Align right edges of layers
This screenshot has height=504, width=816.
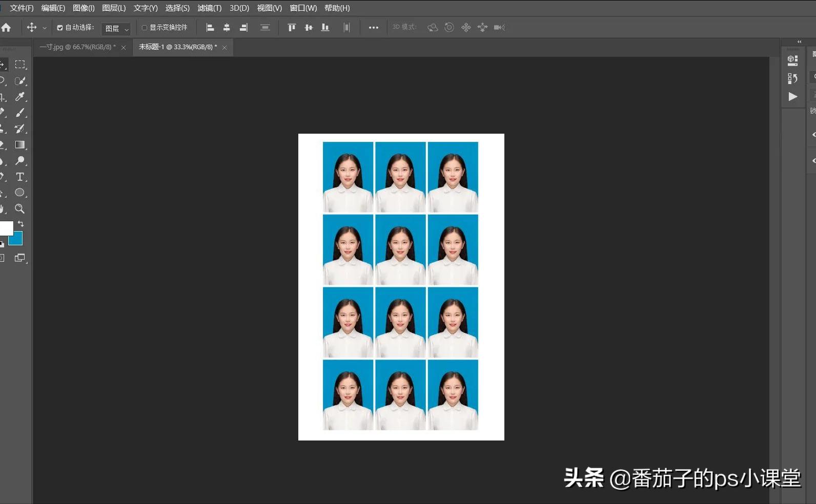tap(243, 28)
